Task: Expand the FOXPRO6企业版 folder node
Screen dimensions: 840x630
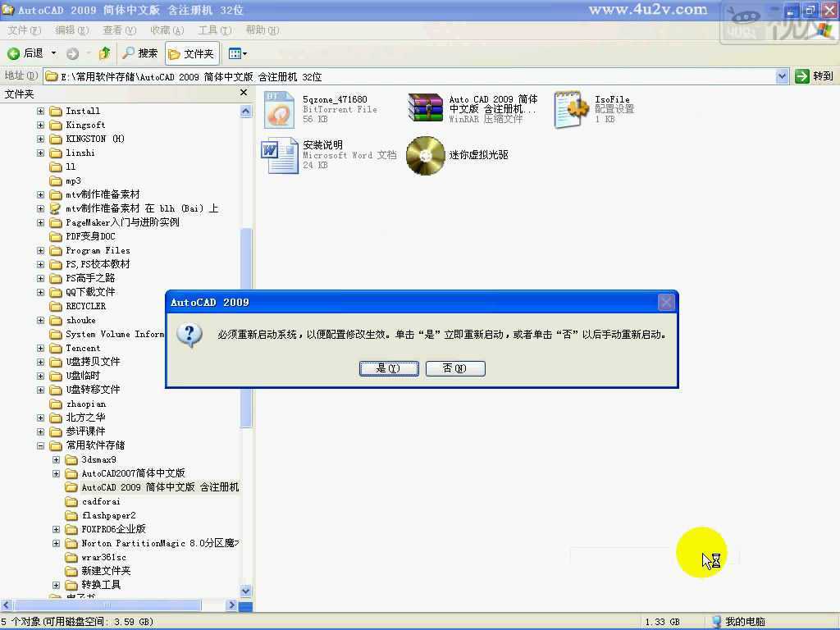Action: 57,529
